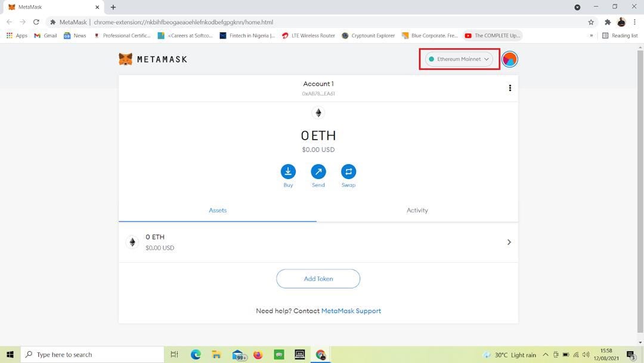
Task: Open Firefox from taskbar
Action: point(258,355)
